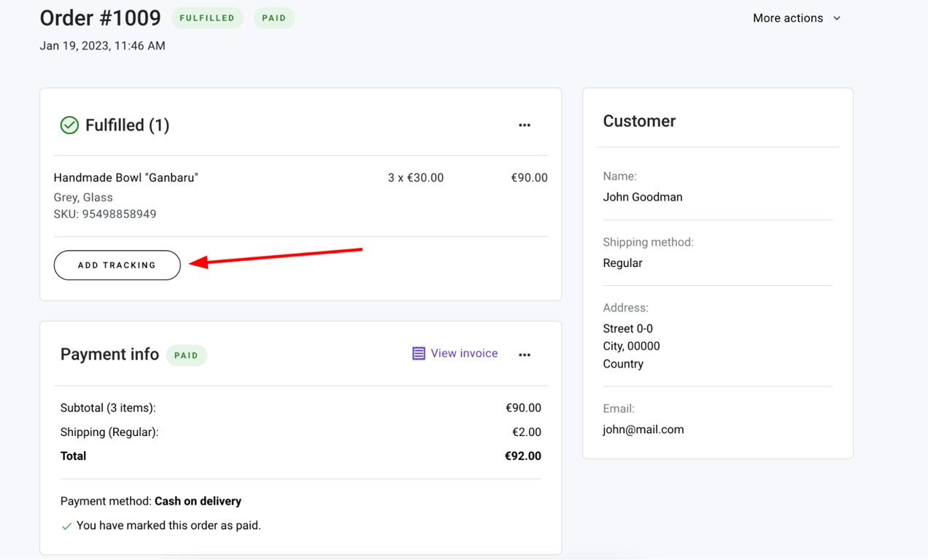
Task: Click the chevron next to More actions
Action: pyautogui.click(x=836, y=17)
